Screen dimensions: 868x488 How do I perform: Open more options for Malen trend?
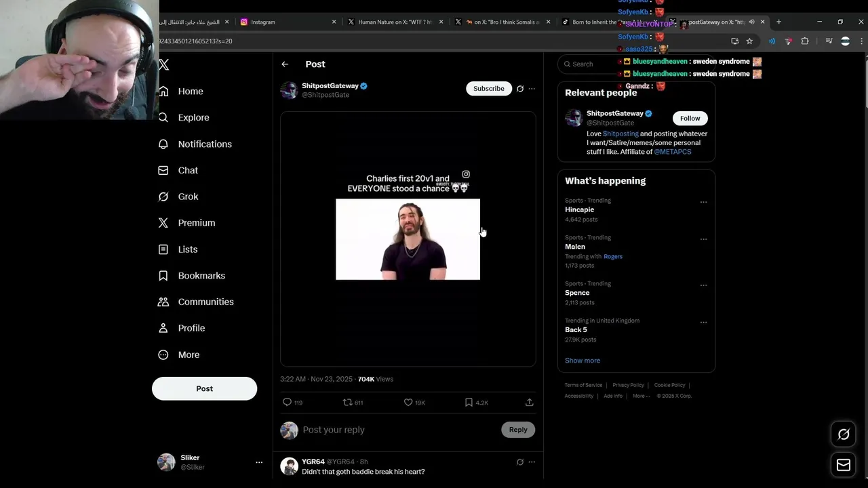coord(703,239)
